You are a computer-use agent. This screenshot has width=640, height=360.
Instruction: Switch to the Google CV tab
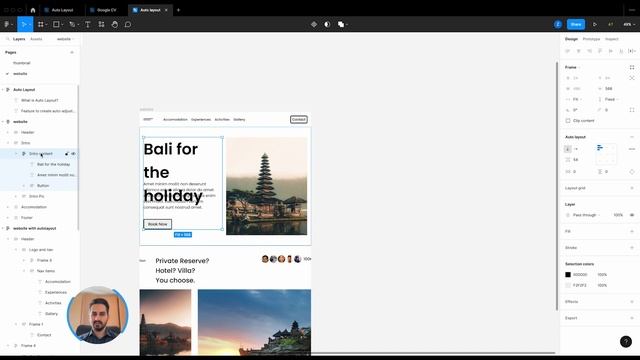[106, 10]
